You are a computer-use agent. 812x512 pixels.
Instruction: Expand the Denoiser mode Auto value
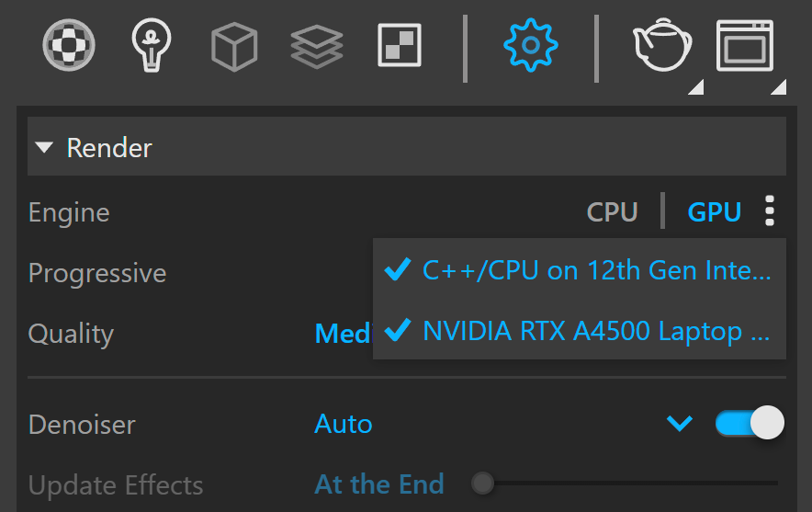[344, 424]
